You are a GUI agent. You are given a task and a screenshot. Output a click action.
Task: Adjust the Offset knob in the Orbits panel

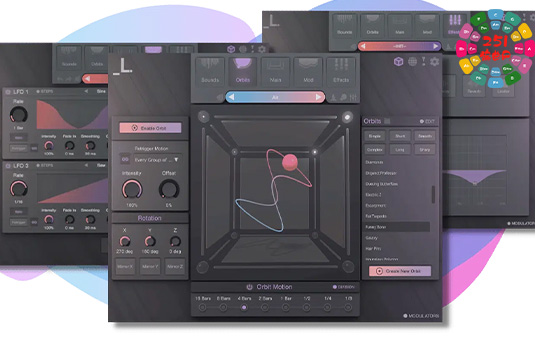(169, 189)
